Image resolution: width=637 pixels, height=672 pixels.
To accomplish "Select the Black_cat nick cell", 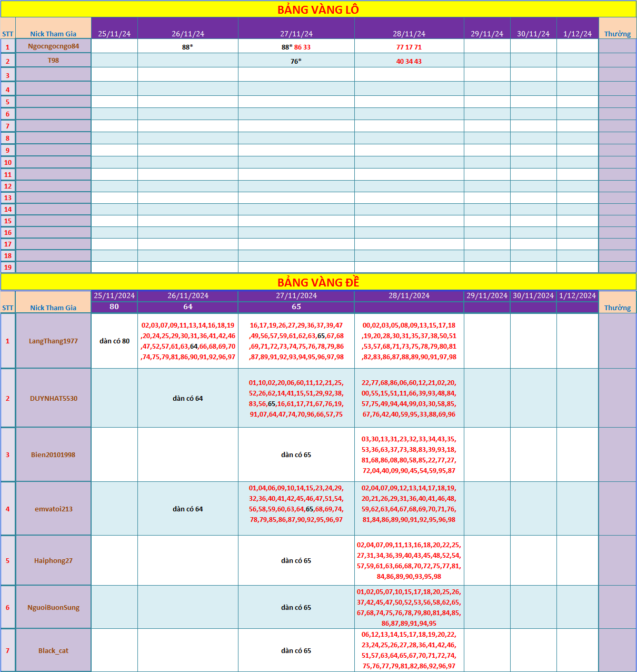I will pos(53,650).
